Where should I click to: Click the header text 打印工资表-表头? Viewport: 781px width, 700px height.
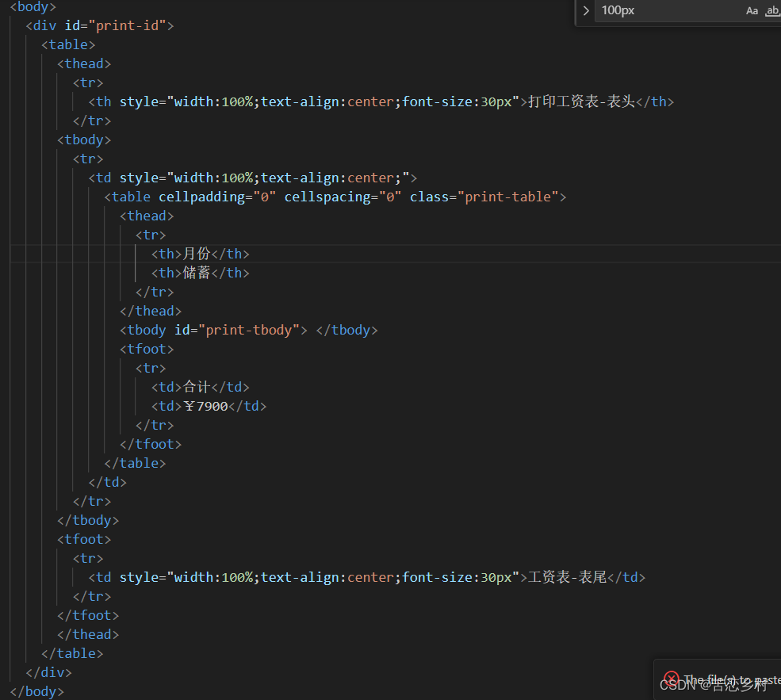click(581, 101)
